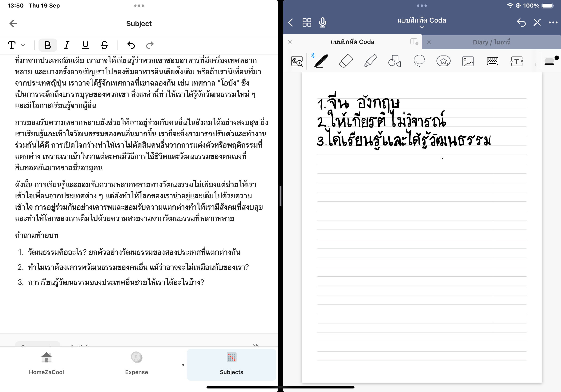Activate the keyboard typing tool
Viewport: 561px width, 392px height.
(492, 61)
